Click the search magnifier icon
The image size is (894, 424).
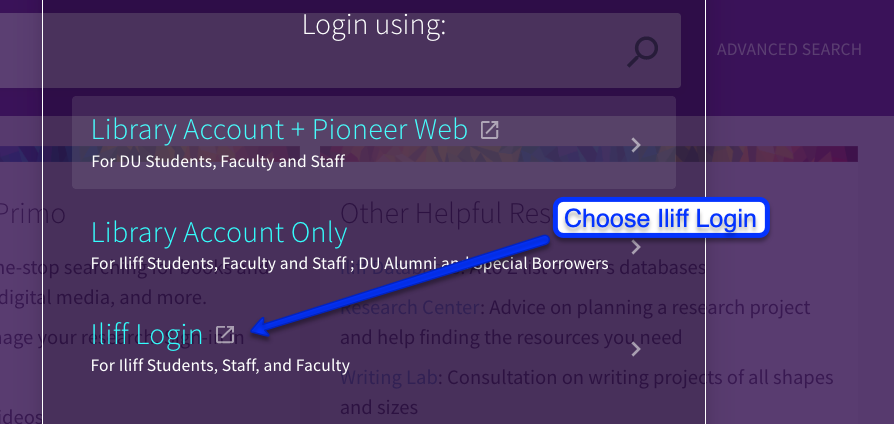642,51
